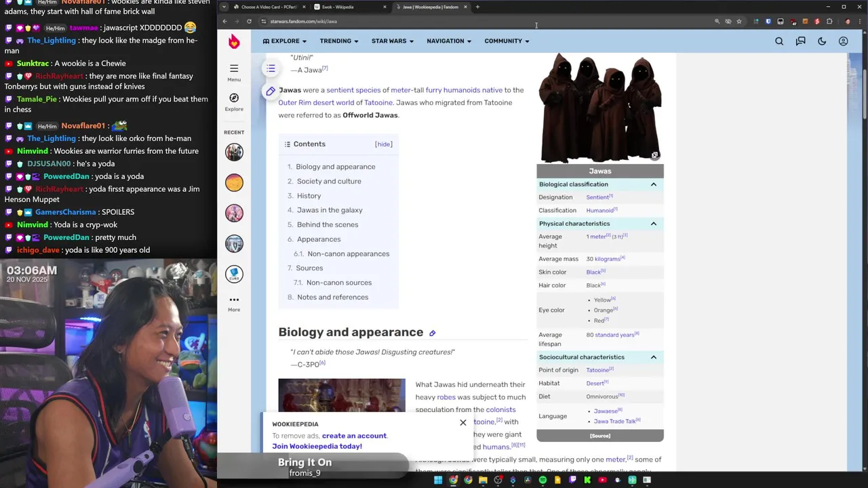Open the green Kick icon on the taskbar
This screenshot has height=488, width=868.
pos(587,480)
